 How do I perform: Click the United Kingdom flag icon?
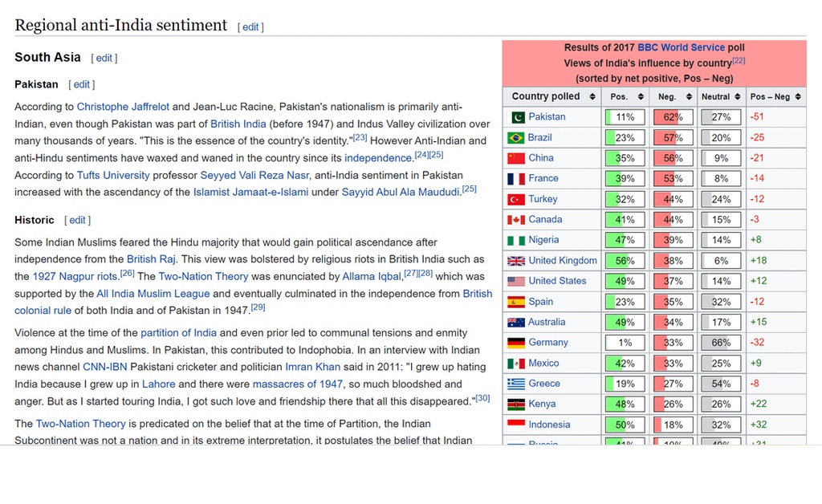[x=516, y=261]
